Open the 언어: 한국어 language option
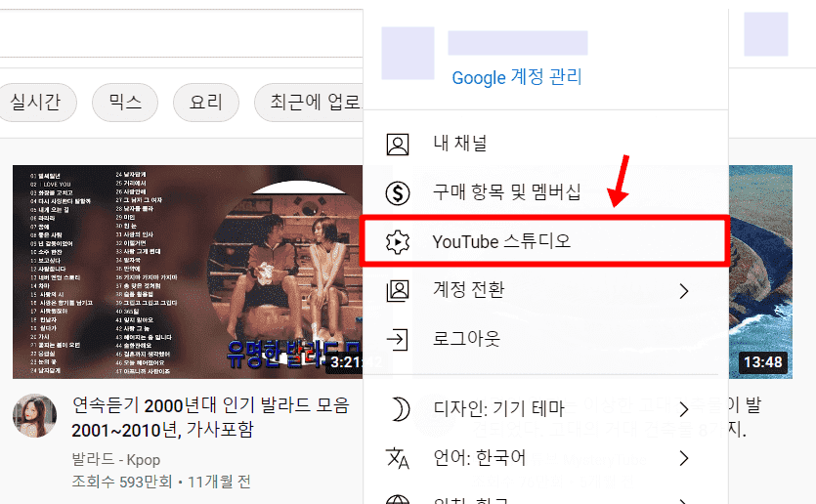Viewport: 816px width, 504px height. click(x=545, y=458)
